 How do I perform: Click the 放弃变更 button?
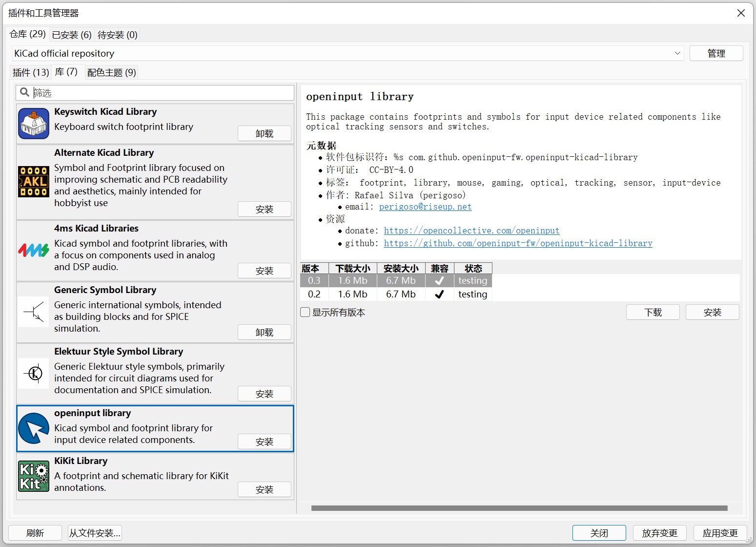[x=660, y=533]
